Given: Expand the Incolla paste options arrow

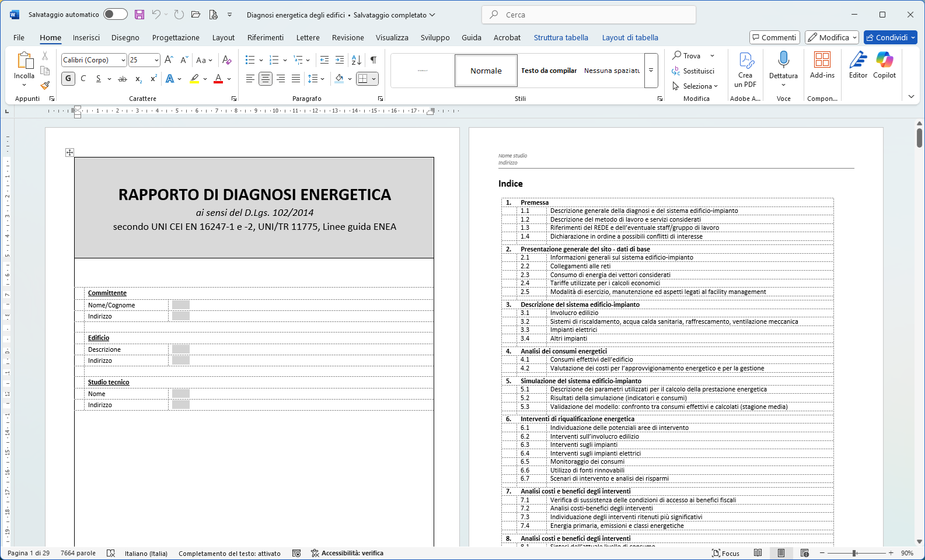Looking at the screenshot, I should (x=24, y=85).
